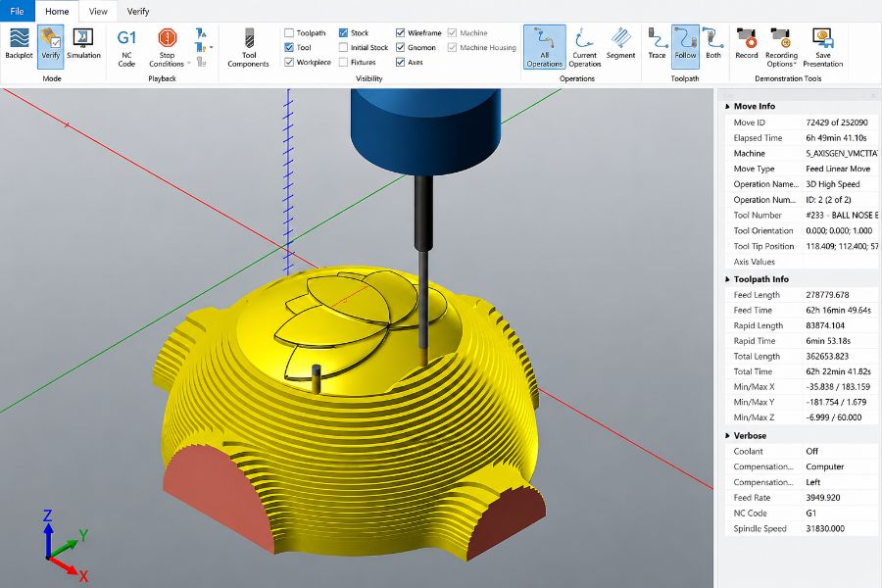Click Save Presentation
Viewport: 882px width, 588px height.
(822, 47)
